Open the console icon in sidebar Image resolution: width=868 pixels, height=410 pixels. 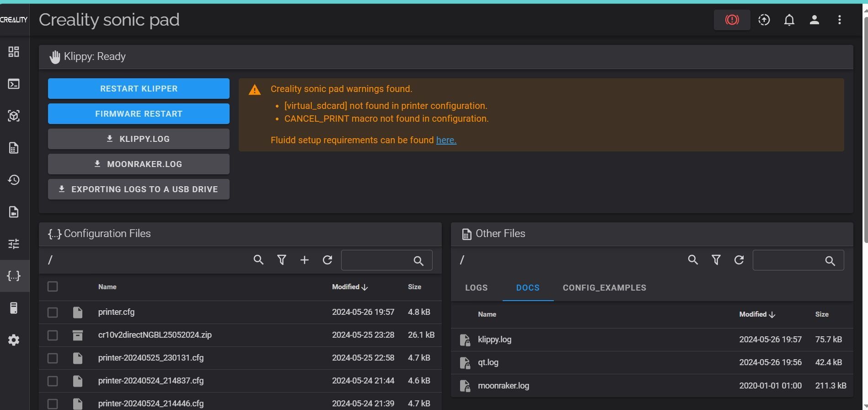click(14, 84)
